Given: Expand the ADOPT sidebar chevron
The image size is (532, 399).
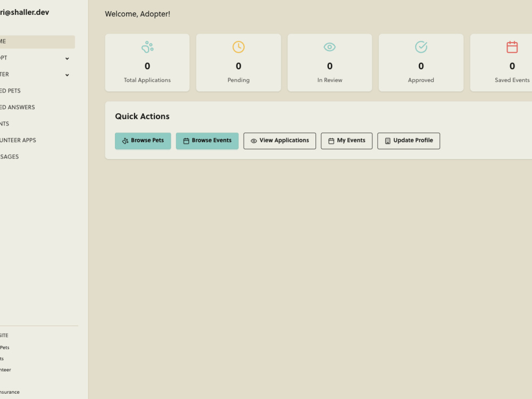Looking at the screenshot, I should click(67, 59).
